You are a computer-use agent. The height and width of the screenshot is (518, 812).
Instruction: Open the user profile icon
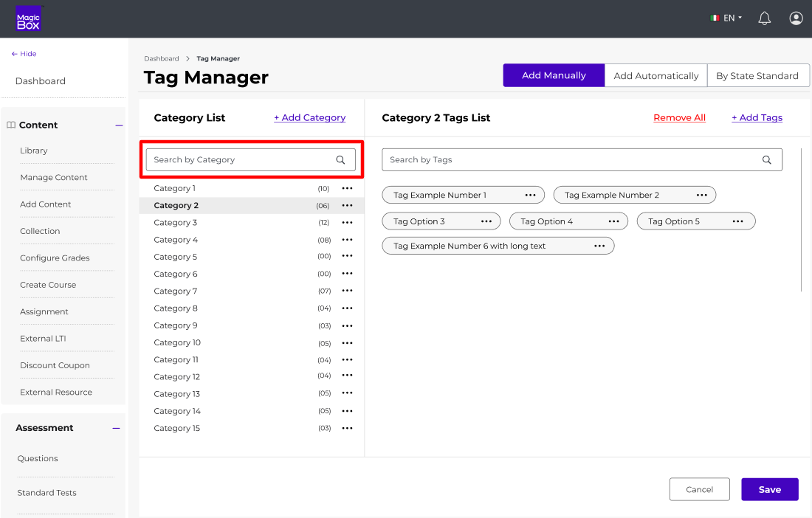click(x=796, y=18)
